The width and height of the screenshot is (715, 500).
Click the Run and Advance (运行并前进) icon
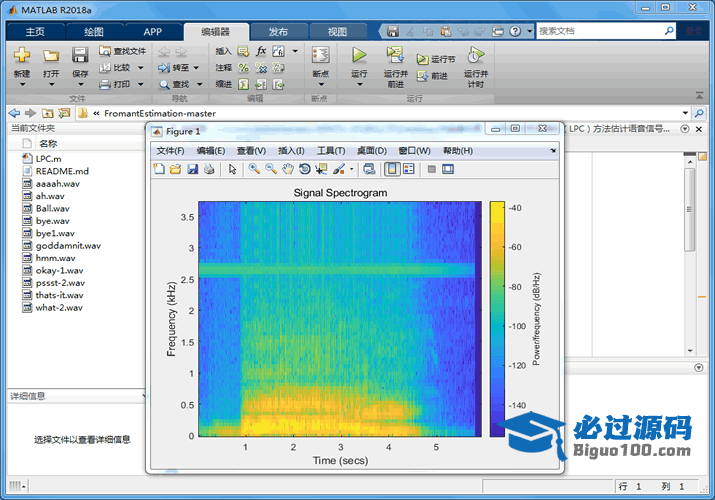tap(395, 55)
